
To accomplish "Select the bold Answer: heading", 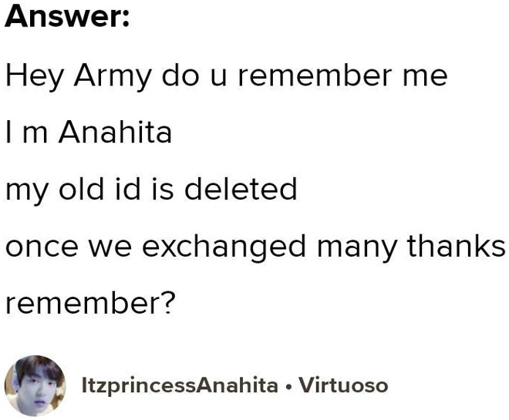I will point(67,16).
